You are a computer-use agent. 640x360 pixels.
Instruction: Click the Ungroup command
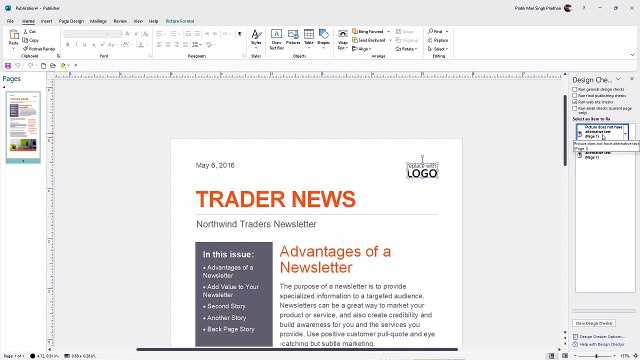tap(407, 40)
